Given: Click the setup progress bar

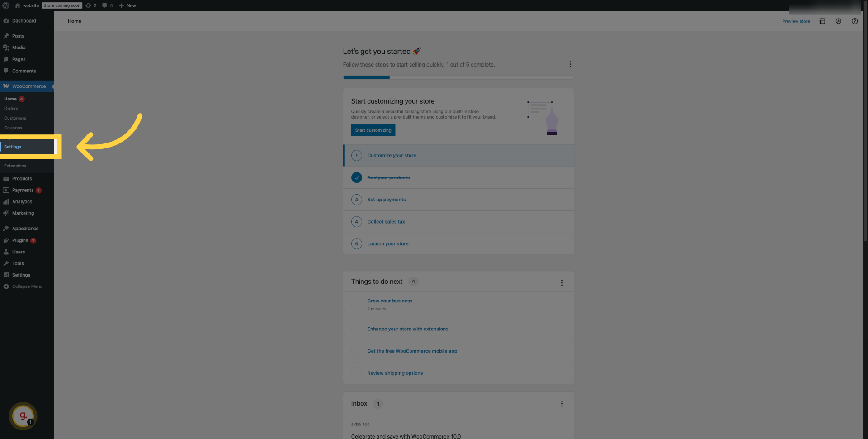Looking at the screenshot, I should click(x=458, y=77).
